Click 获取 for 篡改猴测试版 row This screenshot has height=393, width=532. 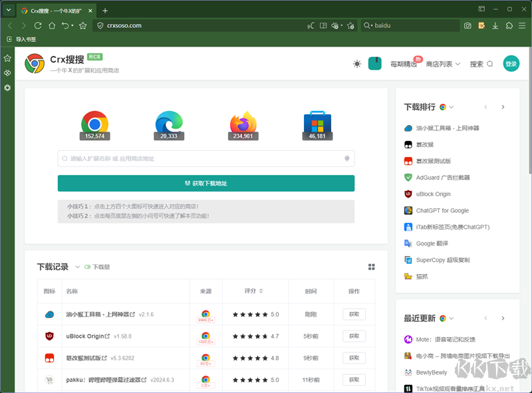click(354, 358)
